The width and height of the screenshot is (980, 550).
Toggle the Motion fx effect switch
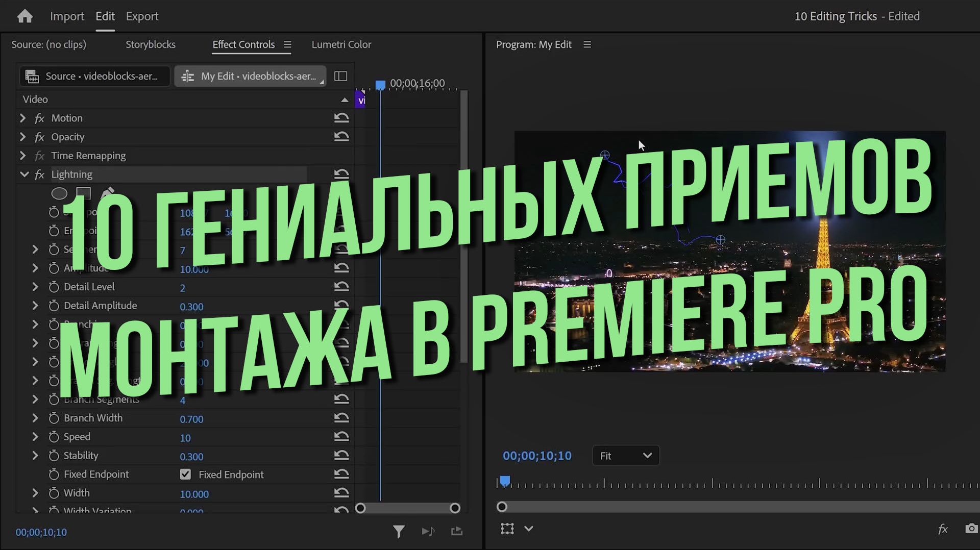pyautogui.click(x=39, y=118)
